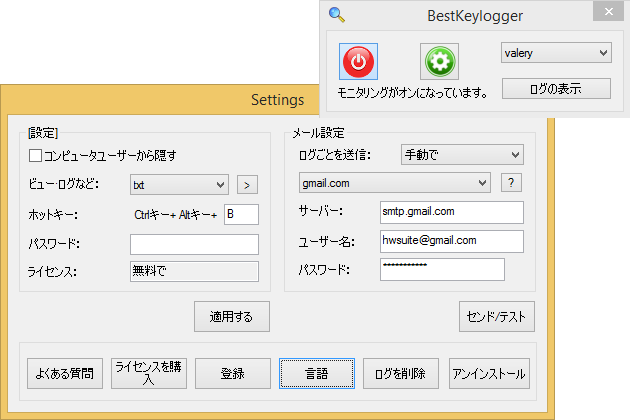
Task: Click the アンインストール button
Action: click(x=489, y=374)
